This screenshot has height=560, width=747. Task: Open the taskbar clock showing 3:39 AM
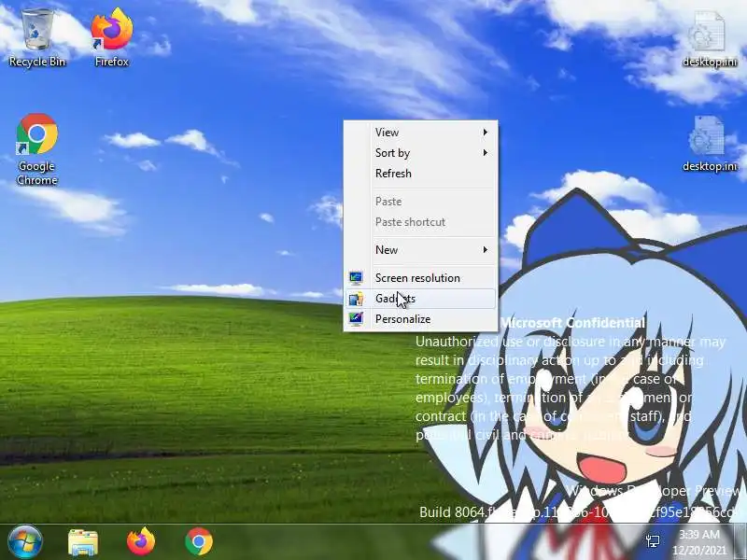698,534
